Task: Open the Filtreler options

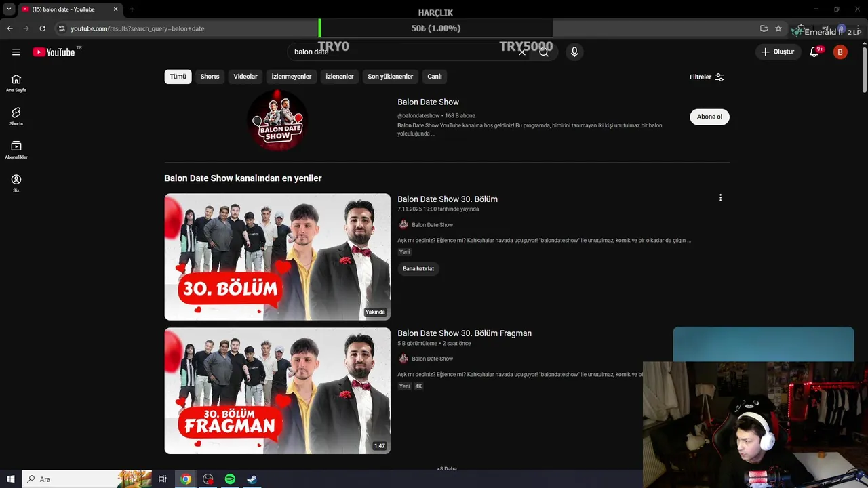Action: (x=707, y=77)
